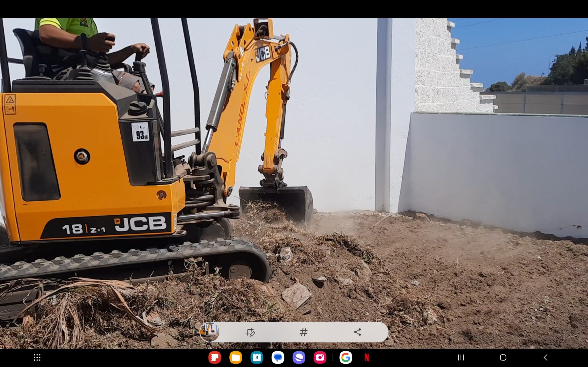The image size is (588, 367).
Task: Open Netflix from the taskbar
Action: click(x=367, y=358)
